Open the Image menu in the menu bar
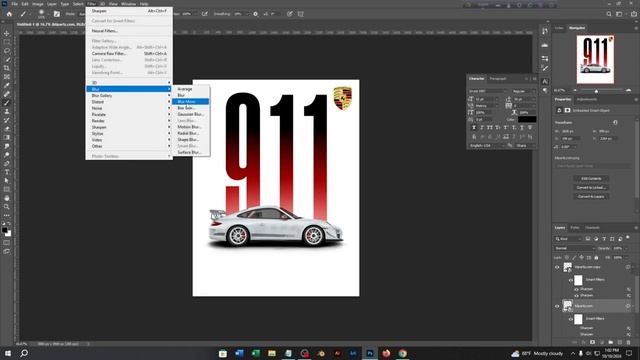 coord(38,4)
